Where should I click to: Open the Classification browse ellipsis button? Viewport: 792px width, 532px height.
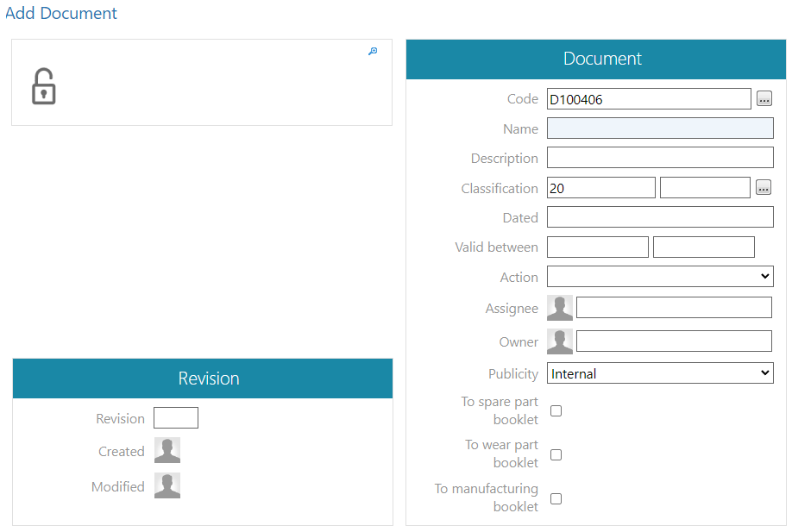(763, 188)
